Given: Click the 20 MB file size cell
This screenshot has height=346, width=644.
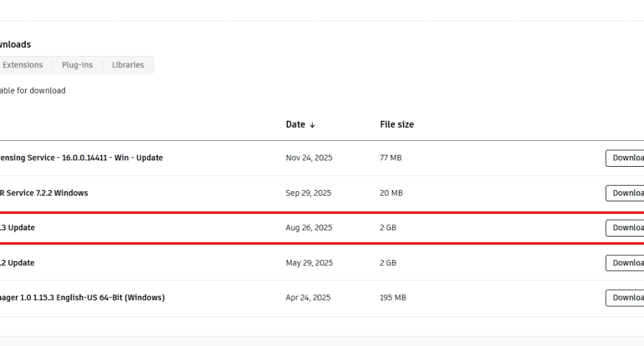Looking at the screenshot, I should pyautogui.click(x=391, y=193).
